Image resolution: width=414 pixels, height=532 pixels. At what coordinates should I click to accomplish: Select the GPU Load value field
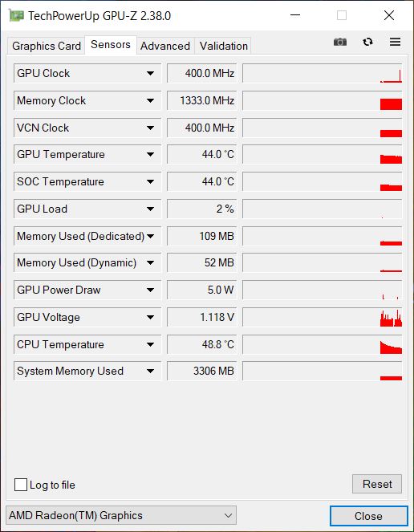coord(202,209)
